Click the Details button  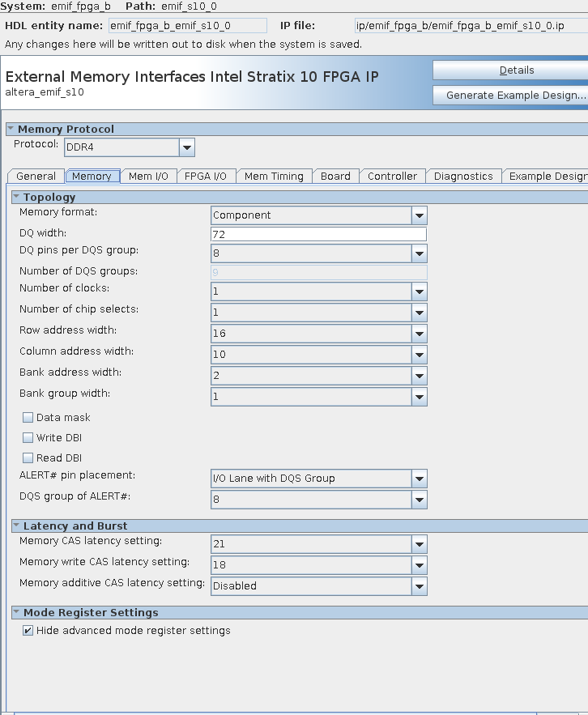click(511, 70)
